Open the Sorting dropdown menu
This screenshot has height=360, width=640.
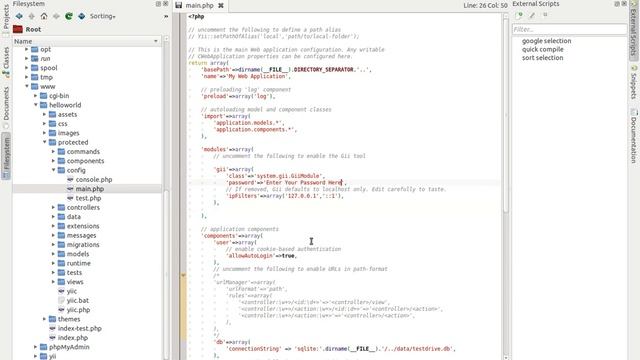102,16
